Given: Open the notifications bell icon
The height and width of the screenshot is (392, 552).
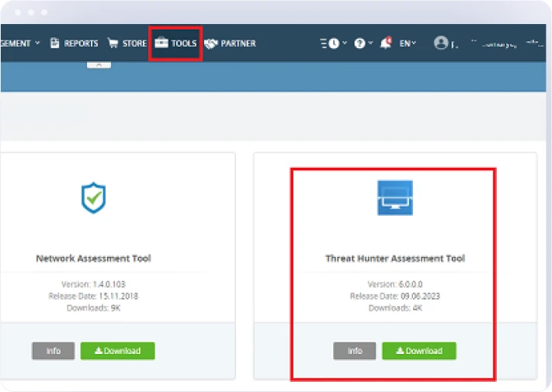Looking at the screenshot, I should pos(385,43).
